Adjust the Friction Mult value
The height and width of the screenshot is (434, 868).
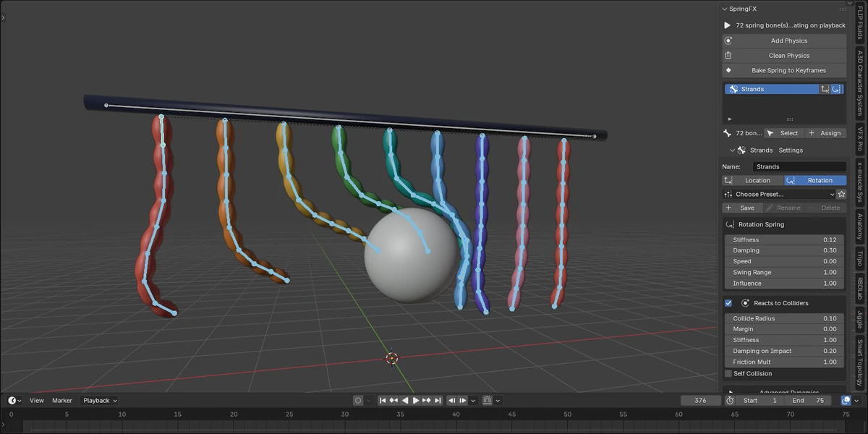click(784, 362)
